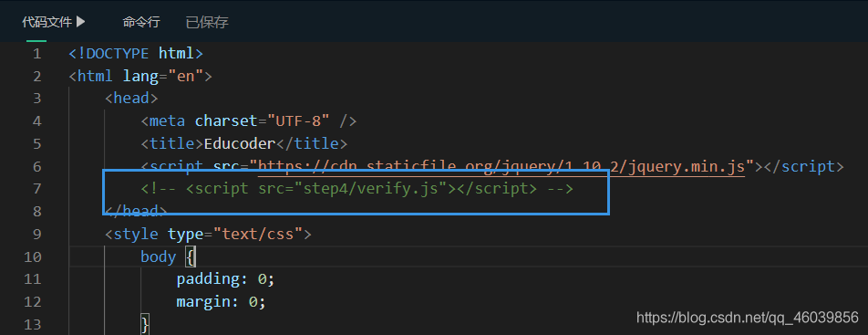This screenshot has height=335, width=868.
Task: Open the jquery.min.js CDN link
Action: 501,166
